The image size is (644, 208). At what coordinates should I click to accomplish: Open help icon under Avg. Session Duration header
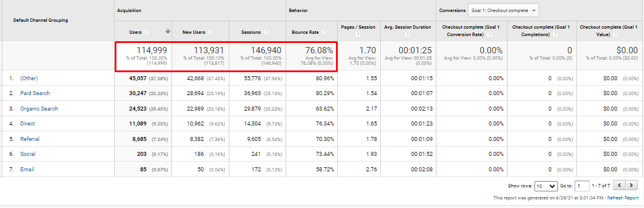click(x=408, y=35)
